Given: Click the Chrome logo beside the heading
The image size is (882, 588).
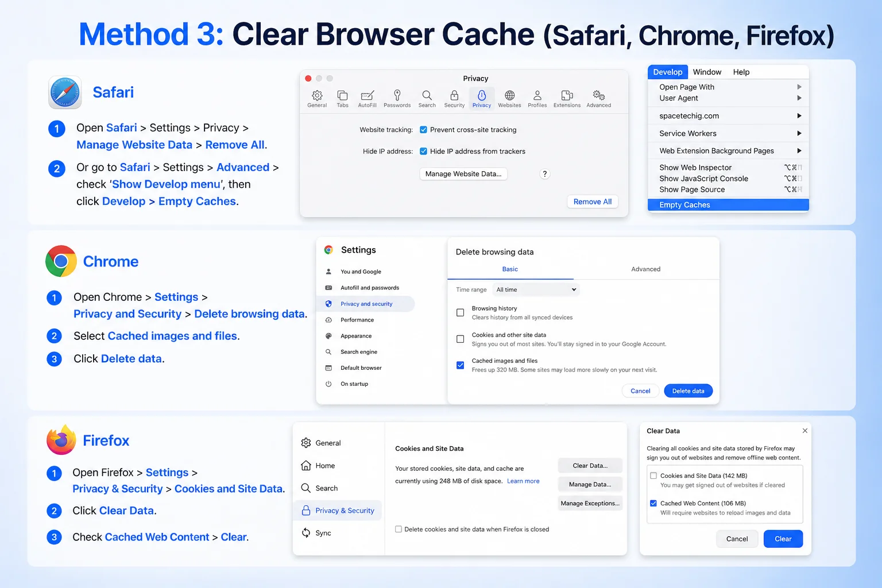Looking at the screenshot, I should (x=61, y=261).
